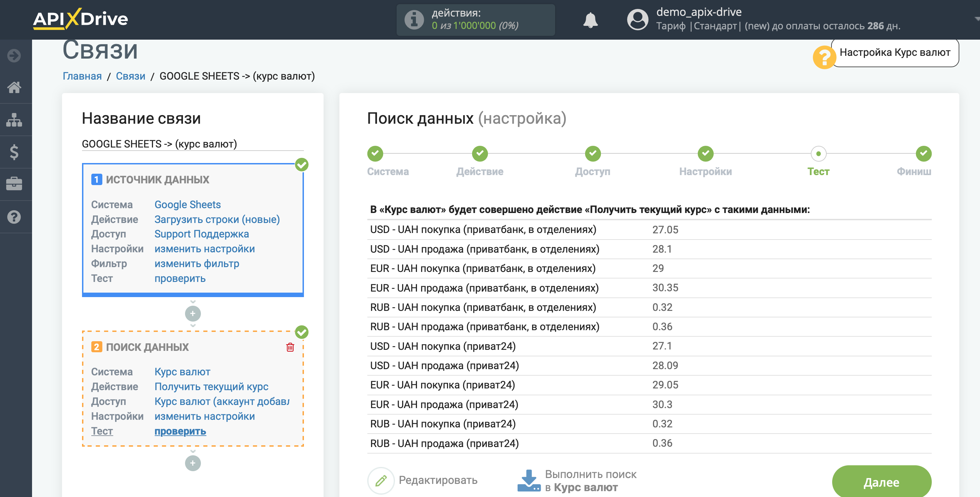Open connections sitemap icon in sidebar
The image size is (980, 497).
coord(14,120)
